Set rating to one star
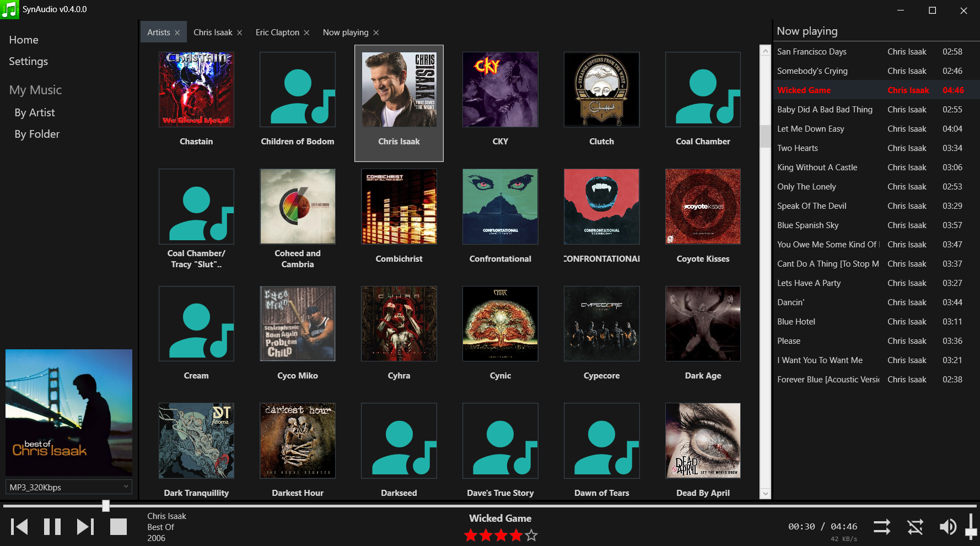 pos(471,535)
